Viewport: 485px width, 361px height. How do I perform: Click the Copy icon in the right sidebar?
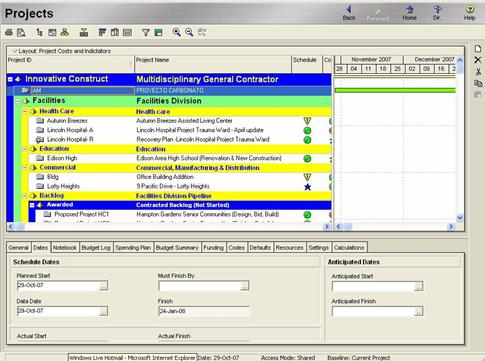(x=478, y=83)
